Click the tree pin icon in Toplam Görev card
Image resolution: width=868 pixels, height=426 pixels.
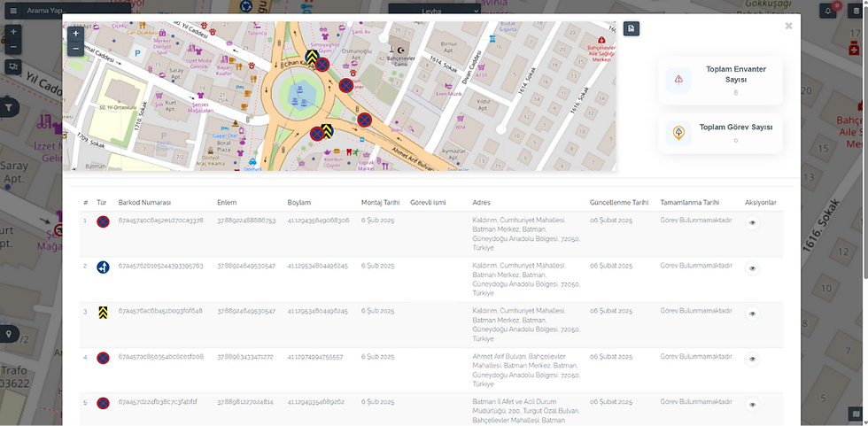(678, 133)
